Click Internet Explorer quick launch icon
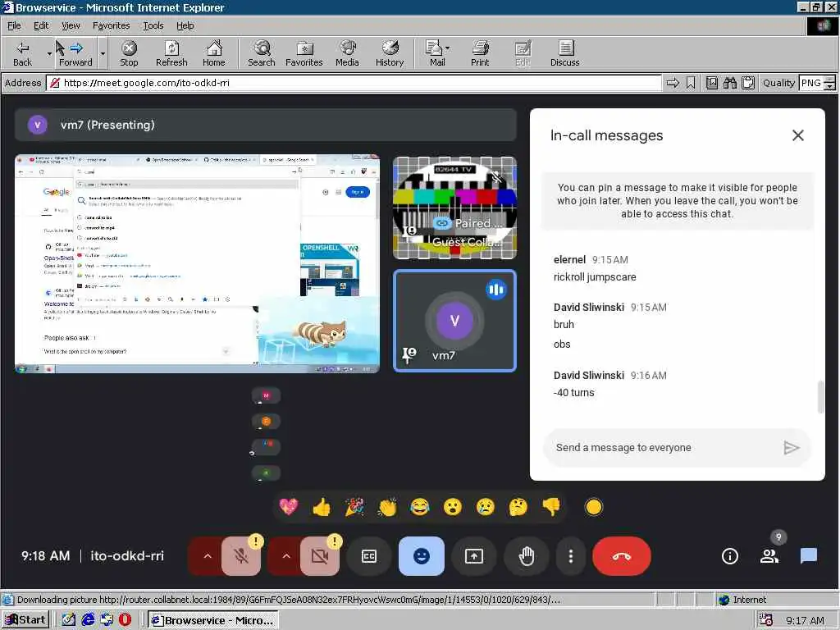This screenshot has height=630, width=840. [x=88, y=620]
